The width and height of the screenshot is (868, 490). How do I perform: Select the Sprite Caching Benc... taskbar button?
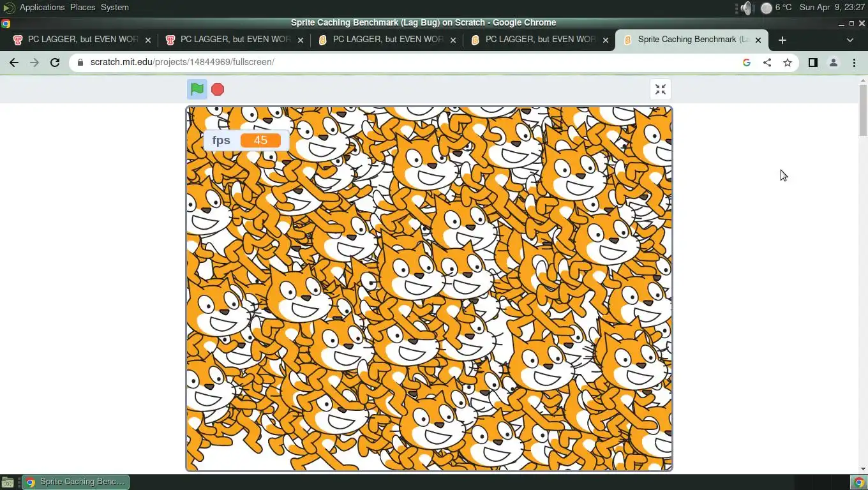coord(76,482)
